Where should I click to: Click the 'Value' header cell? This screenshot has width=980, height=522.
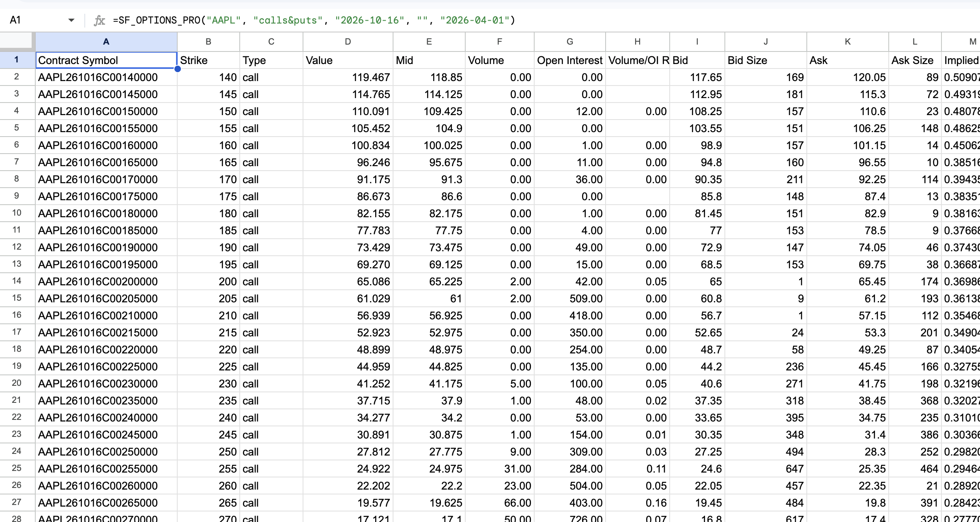pos(348,60)
